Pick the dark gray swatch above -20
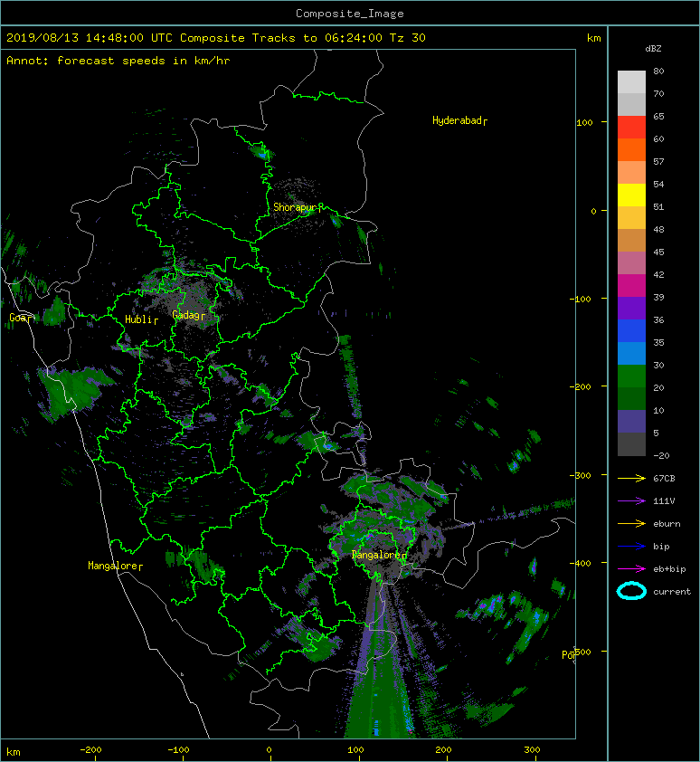 [631, 443]
